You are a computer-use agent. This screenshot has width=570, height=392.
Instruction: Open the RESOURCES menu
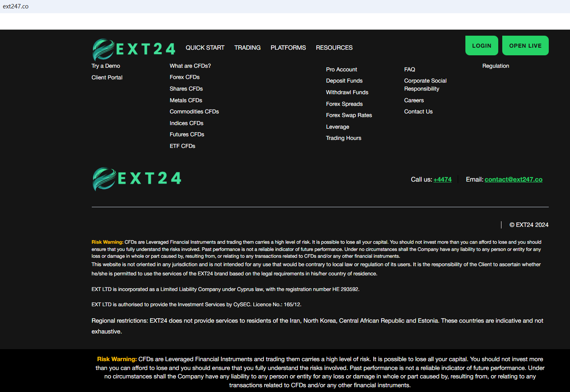coord(334,48)
